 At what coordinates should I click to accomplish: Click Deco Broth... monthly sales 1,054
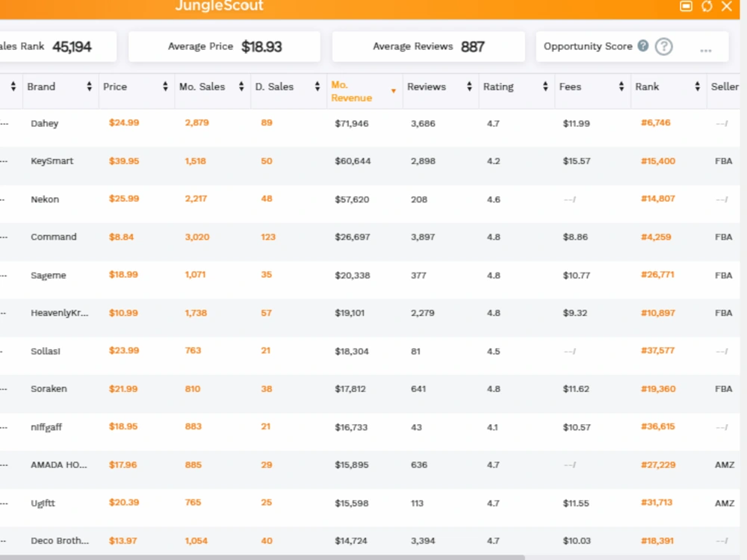tap(196, 541)
